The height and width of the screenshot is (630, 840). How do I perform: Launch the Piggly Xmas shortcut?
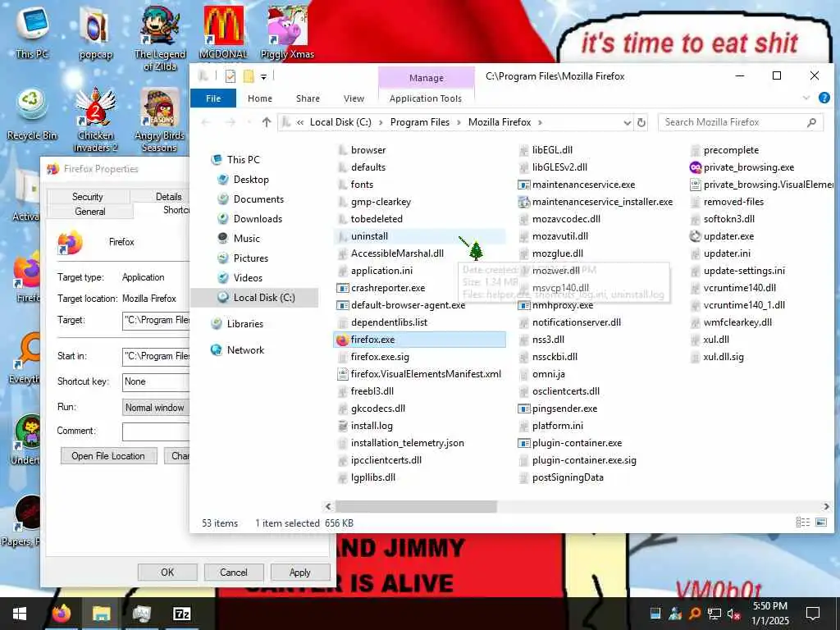coord(287,31)
